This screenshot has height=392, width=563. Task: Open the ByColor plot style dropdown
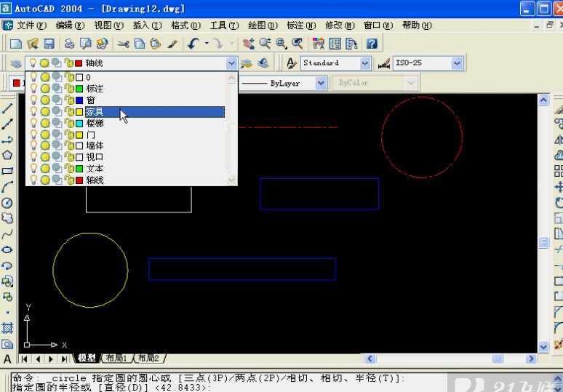coord(411,84)
